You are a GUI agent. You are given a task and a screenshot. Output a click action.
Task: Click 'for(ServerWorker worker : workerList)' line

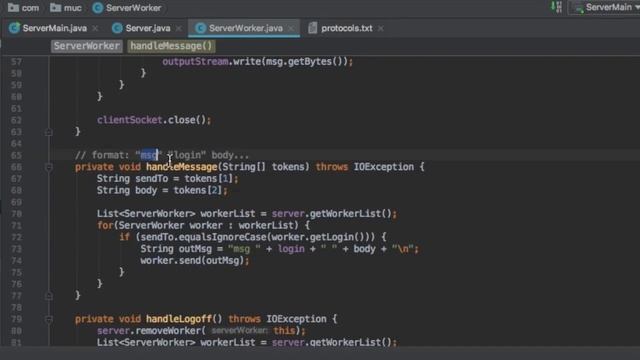[x=203, y=225]
